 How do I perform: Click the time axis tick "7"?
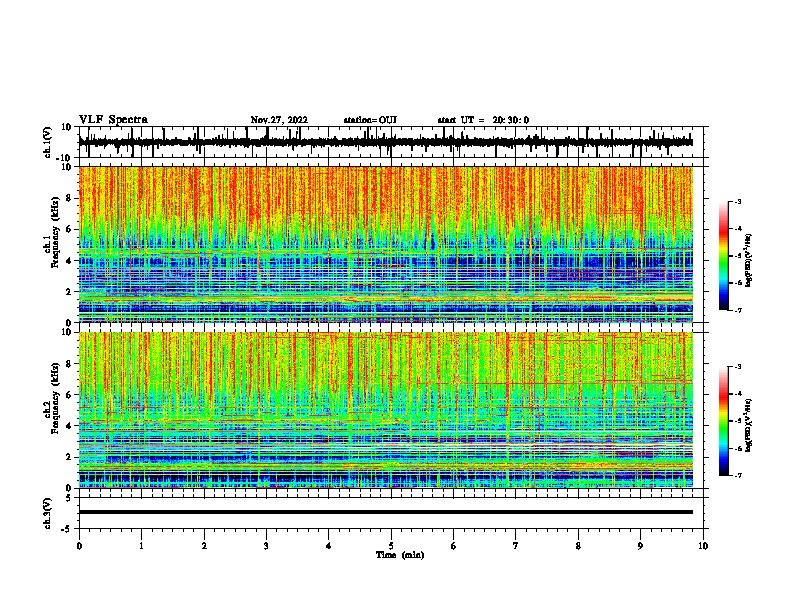pos(516,546)
